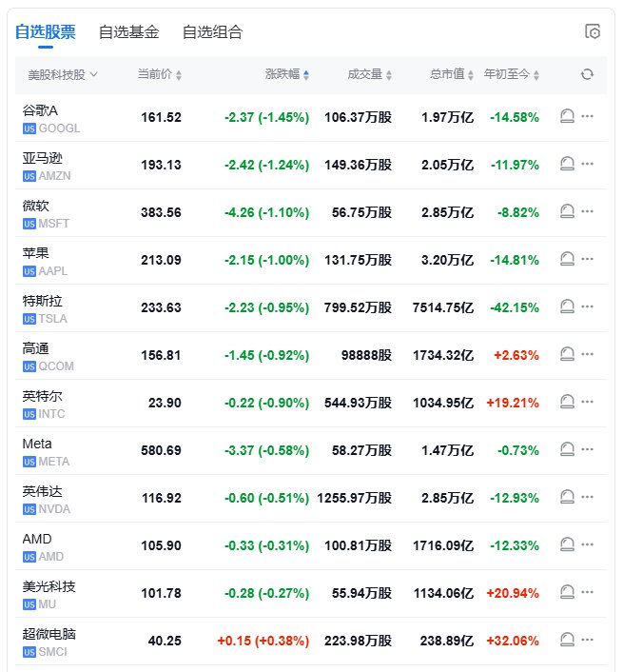Open more options for 高通 row
This screenshot has width=623, height=672.
click(588, 354)
